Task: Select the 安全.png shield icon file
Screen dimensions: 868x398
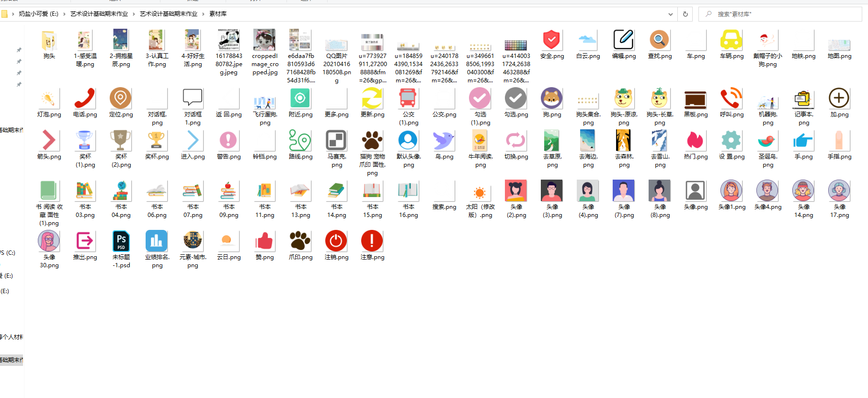Action: [x=552, y=40]
